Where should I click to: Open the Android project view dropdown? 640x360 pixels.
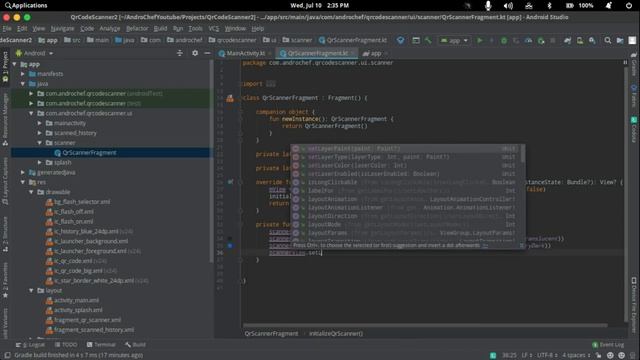[x=34, y=53]
